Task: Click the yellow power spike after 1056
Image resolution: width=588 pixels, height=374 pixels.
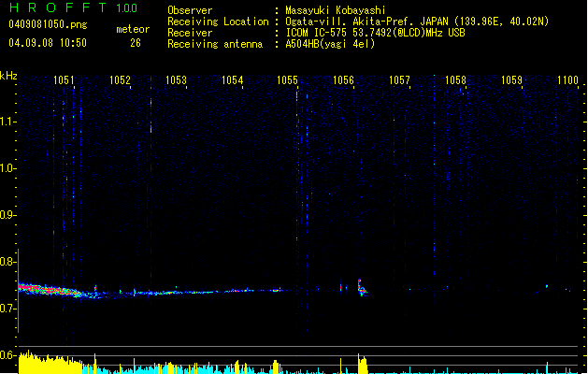Action: [363, 364]
